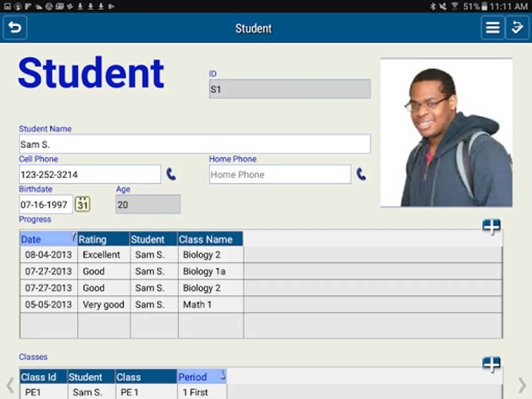Viewport: 532px width, 399px height.
Task: Open the hamburger menu
Action: 493,28
